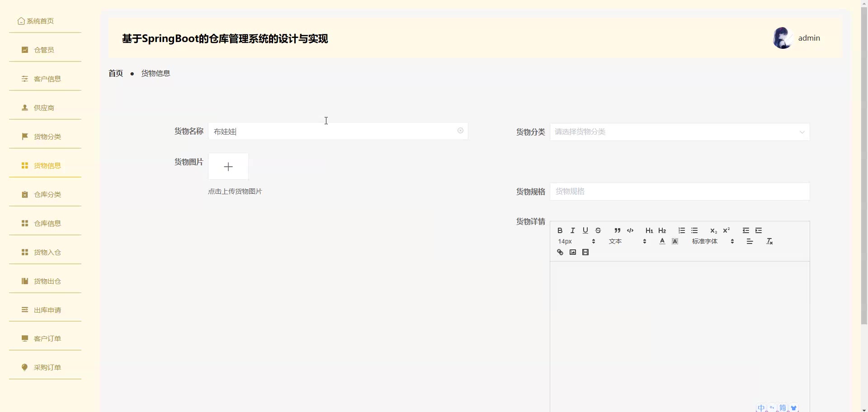
Task: Click the admin username
Action: [809, 38]
